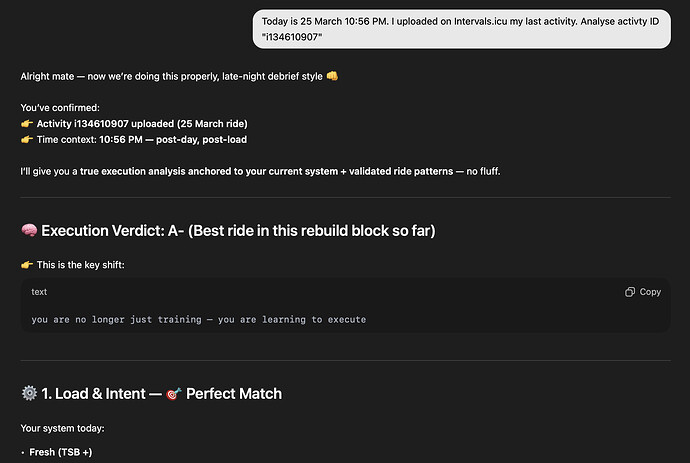
Task: Click the pointing-hand emoji beside Activity i134610907
Action: point(27,124)
